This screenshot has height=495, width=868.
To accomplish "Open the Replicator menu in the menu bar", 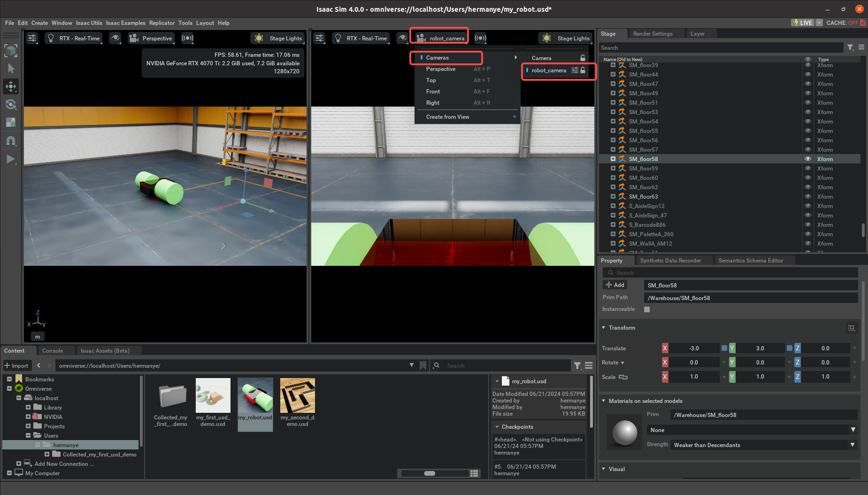I will click(x=161, y=23).
